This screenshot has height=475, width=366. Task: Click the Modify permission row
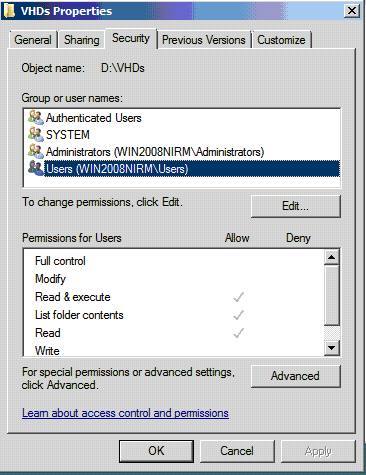173,279
